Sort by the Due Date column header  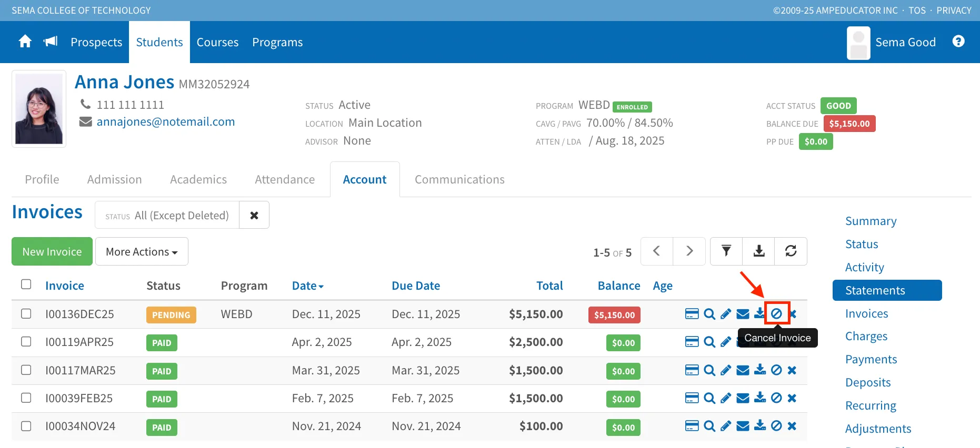[416, 286]
